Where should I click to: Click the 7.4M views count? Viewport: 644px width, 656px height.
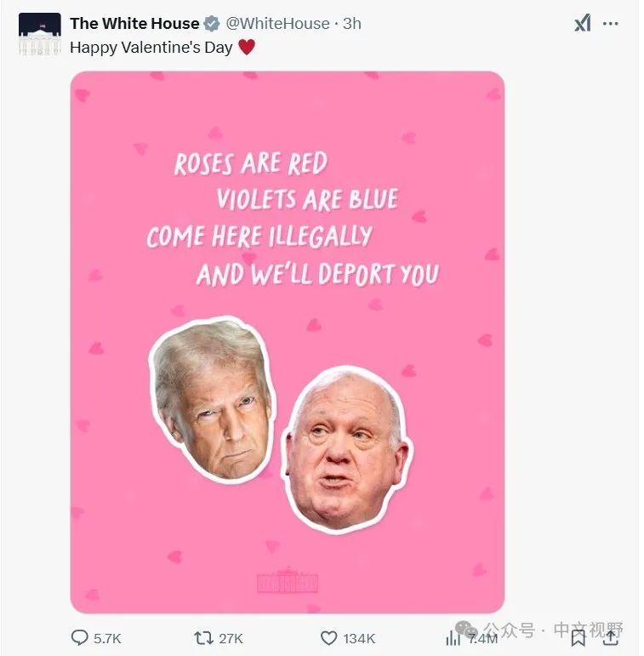[x=483, y=638]
